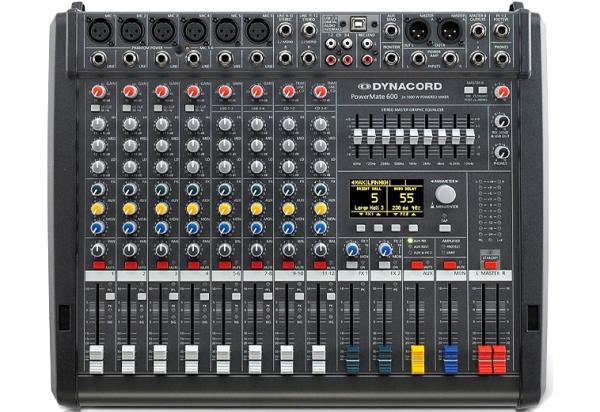Mute channel 1 with its red button
The height and width of the screenshot is (412, 600).
tap(99, 265)
